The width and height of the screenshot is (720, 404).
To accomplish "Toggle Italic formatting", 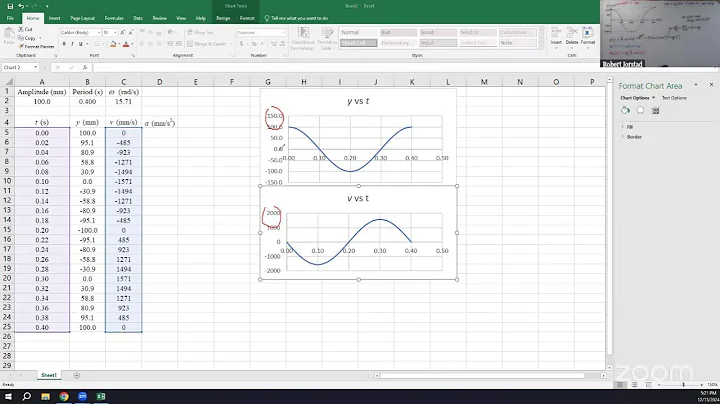I will pyautogui.click(x=72, y=44).
